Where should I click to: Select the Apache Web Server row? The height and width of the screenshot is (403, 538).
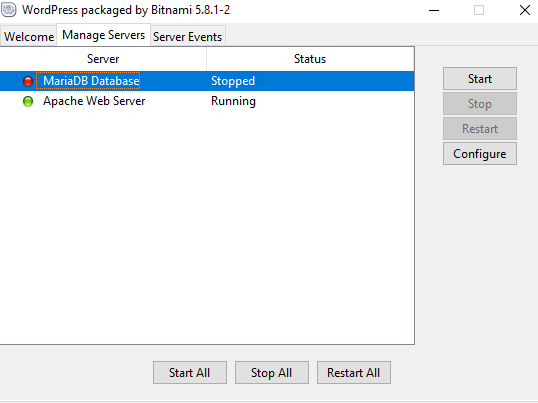[207, 101]
